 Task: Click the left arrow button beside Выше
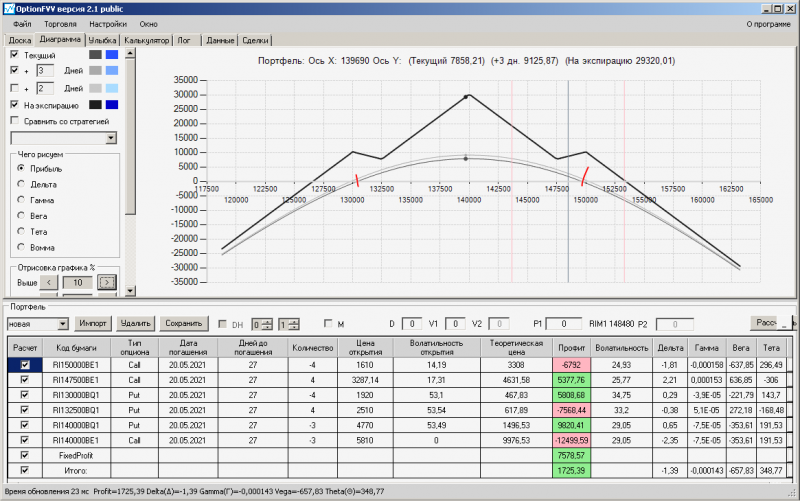click(x=49, y=282)
